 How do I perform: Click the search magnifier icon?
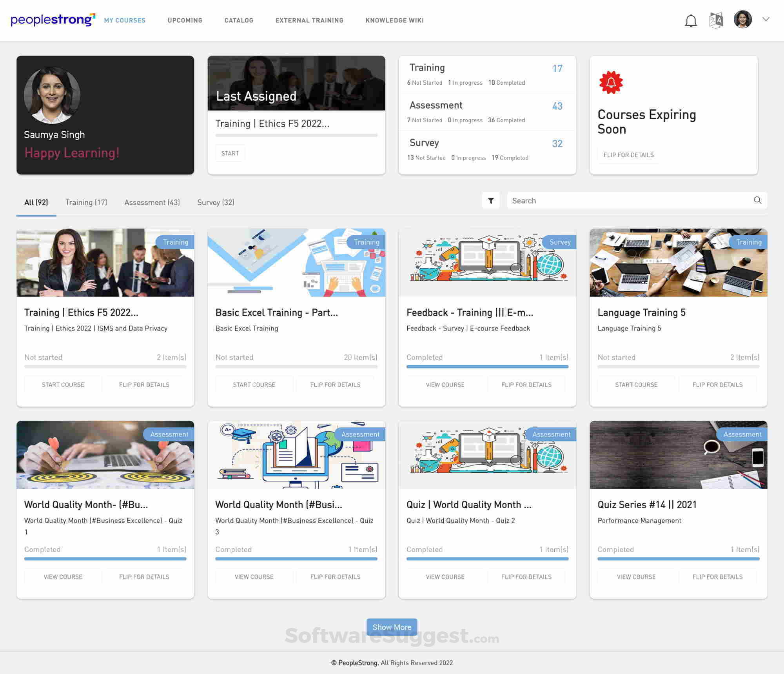click(757, 200)
